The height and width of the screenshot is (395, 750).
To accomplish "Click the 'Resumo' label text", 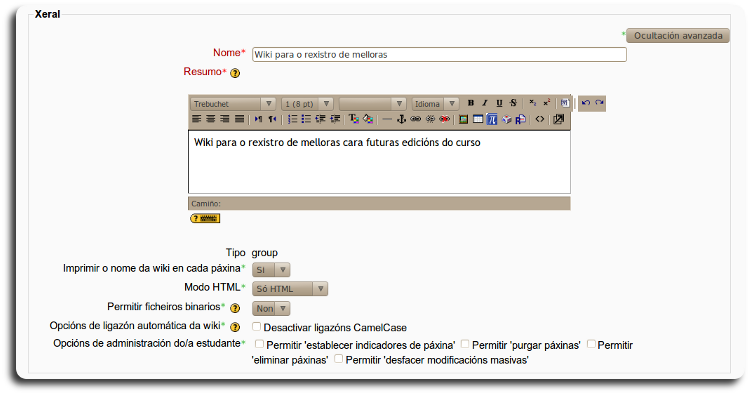I will [203, 72].
